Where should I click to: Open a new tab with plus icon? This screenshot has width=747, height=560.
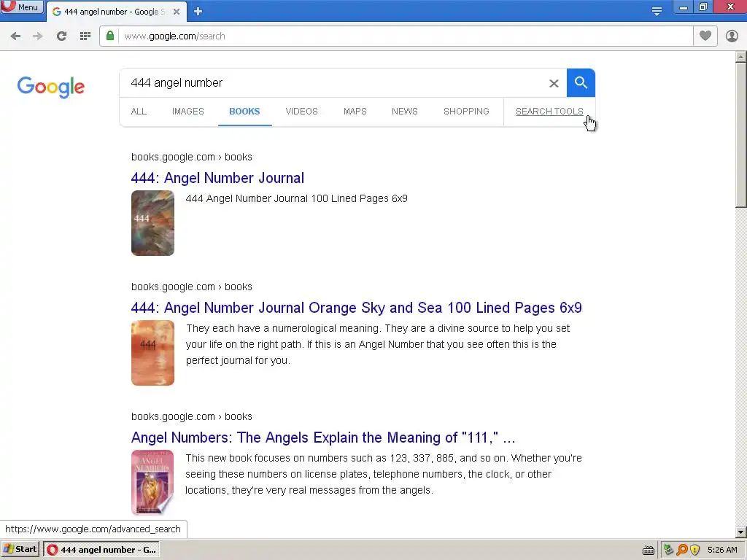tap(198, 12)
